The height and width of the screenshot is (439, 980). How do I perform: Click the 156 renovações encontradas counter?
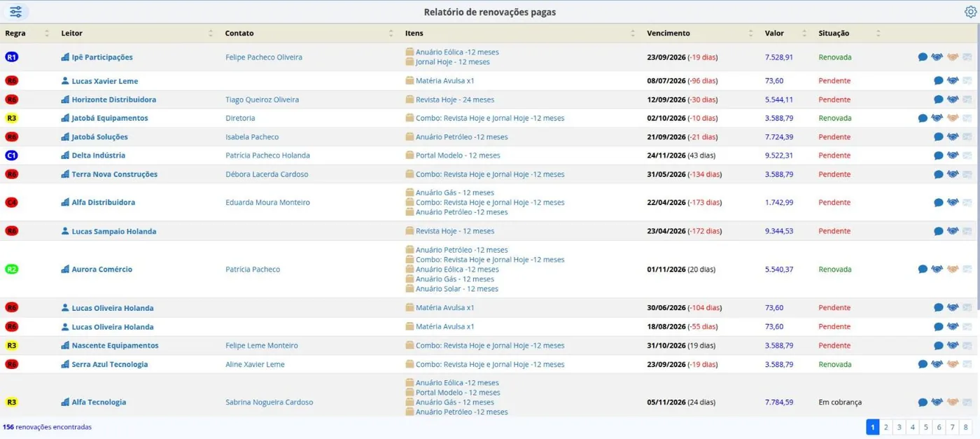[47, 427]
